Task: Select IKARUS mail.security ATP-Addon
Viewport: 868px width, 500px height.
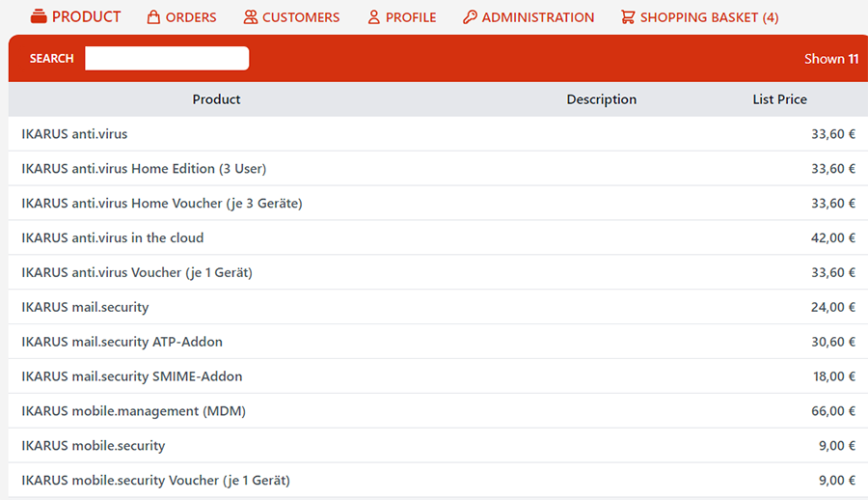Action: (438, 342)
